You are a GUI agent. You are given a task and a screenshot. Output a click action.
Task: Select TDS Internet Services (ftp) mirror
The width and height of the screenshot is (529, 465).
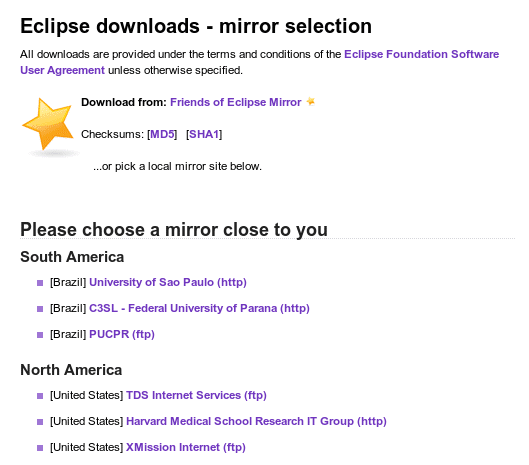[x=196, y=395]
